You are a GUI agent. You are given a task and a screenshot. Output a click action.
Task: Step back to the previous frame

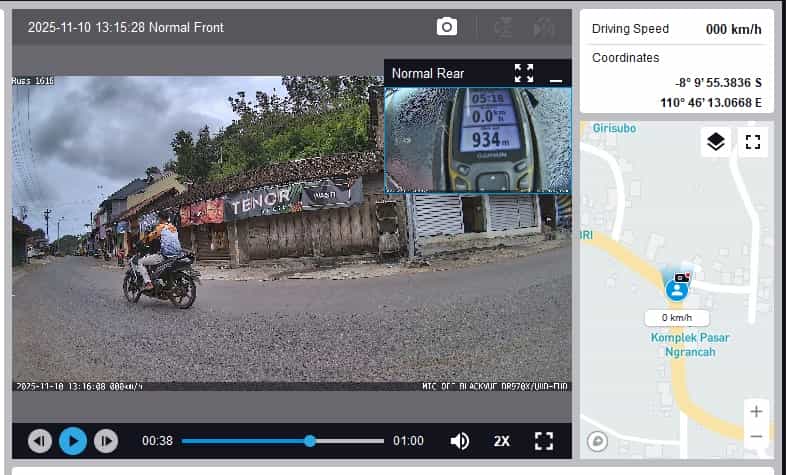[40, 441]
